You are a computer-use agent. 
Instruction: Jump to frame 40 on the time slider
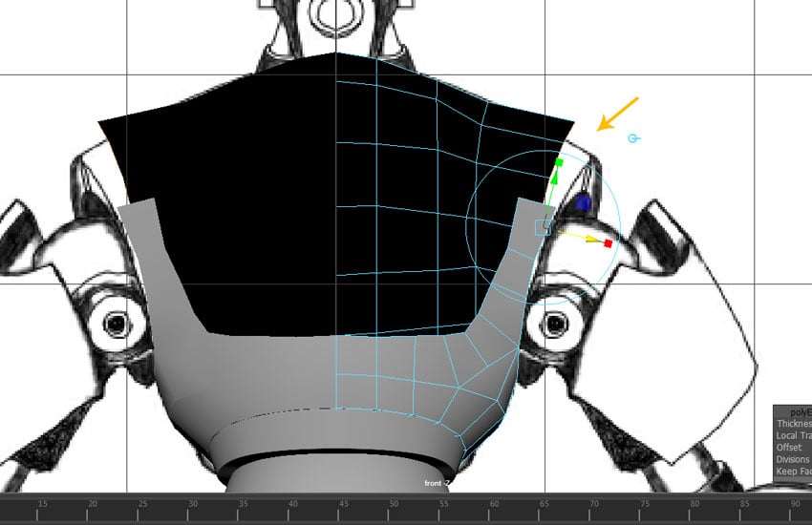tap(293, 503)
